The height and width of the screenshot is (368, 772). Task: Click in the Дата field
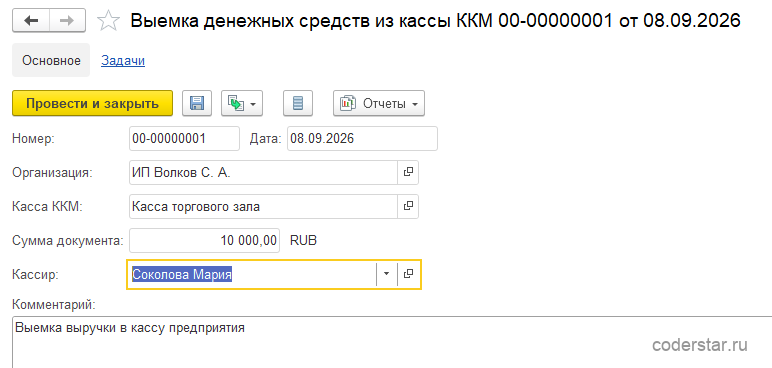[362, 139]
